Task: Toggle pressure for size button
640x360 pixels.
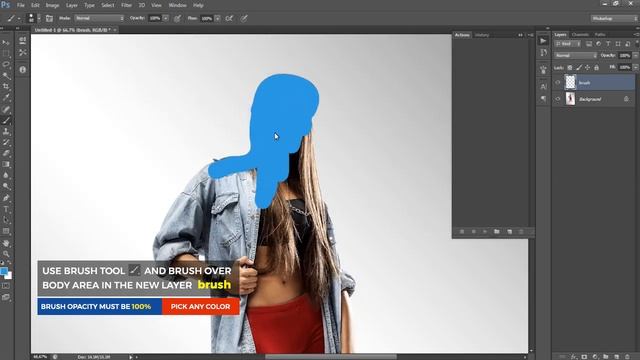Action: tap(244, 18)
